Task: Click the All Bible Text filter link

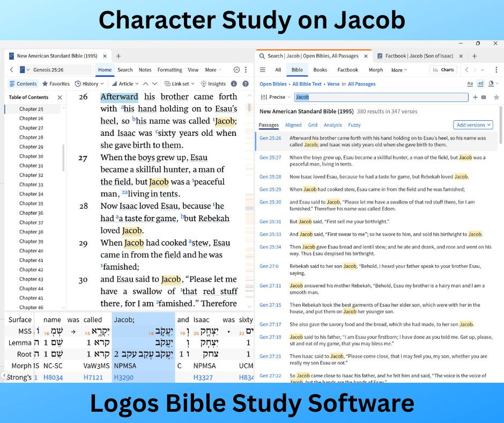Action: tap(307, 84)
